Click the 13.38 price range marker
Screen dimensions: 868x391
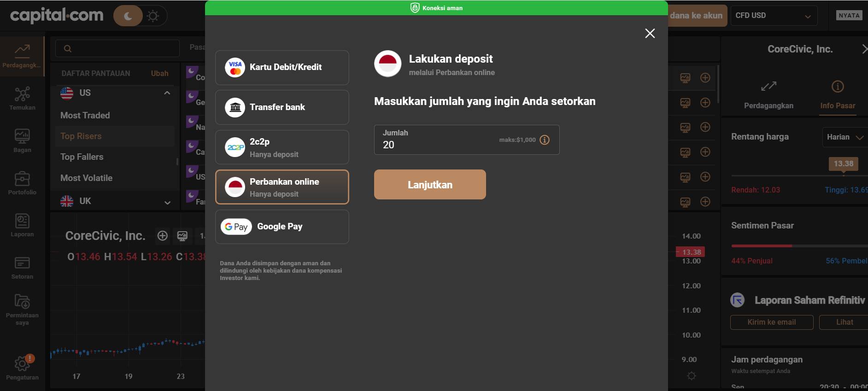(x=843, y=163)
